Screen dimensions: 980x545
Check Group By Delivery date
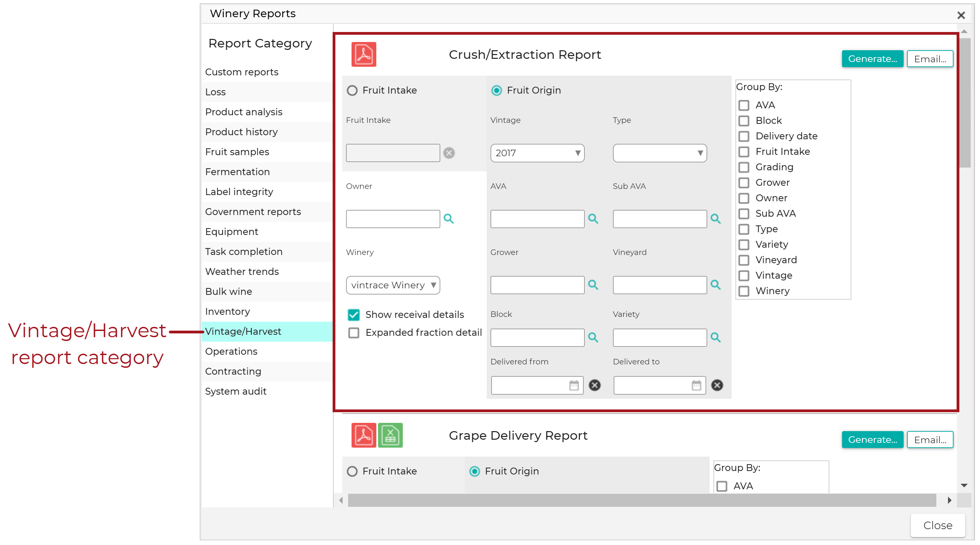[743, 136]
